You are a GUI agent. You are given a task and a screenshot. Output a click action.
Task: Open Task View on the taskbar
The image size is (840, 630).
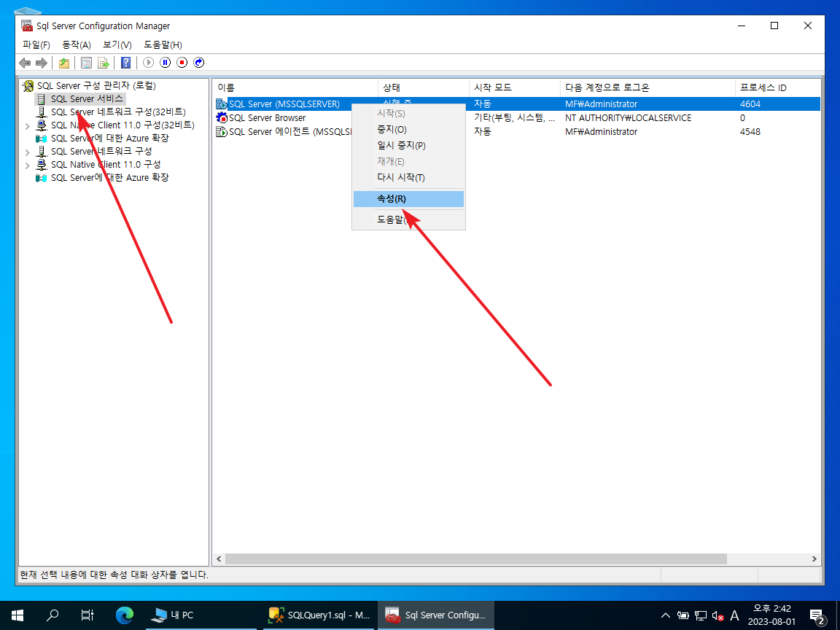87,615
